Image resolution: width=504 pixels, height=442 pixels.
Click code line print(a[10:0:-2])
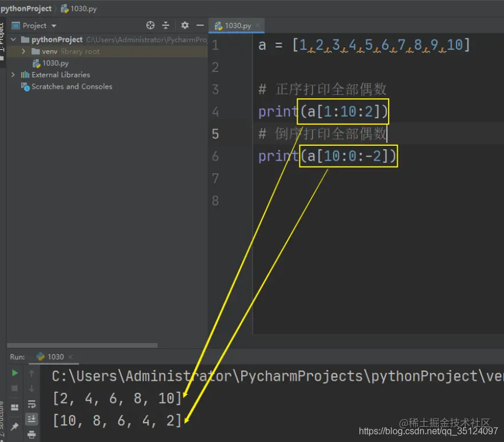327,156
